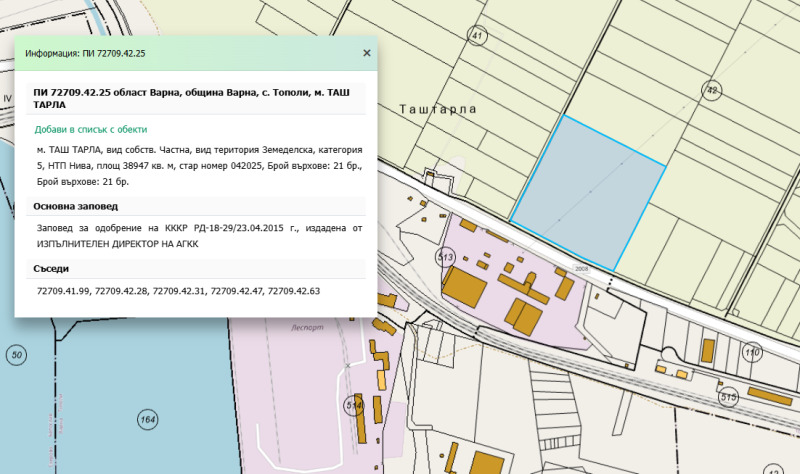This screenshot has height=474, width=800.
Task: Click the circled 164 map marker
Action: (148, 419)
